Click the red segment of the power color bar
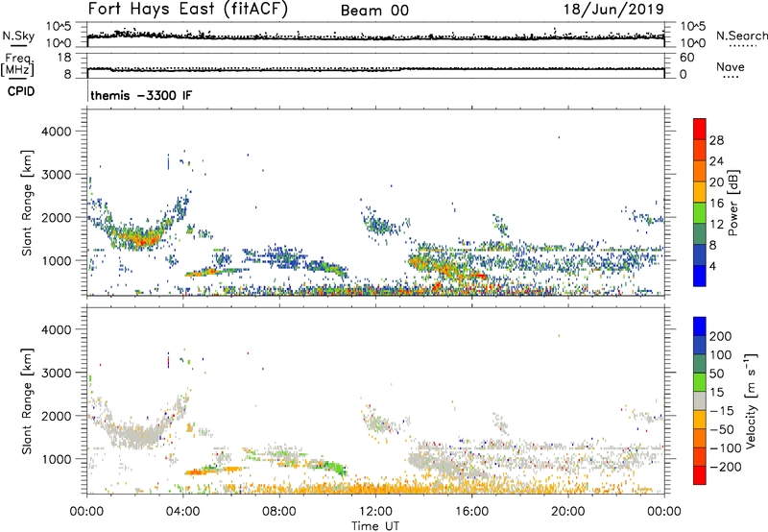Image resolution: width=768 pixels, height=532 pixels. point(700,129)
